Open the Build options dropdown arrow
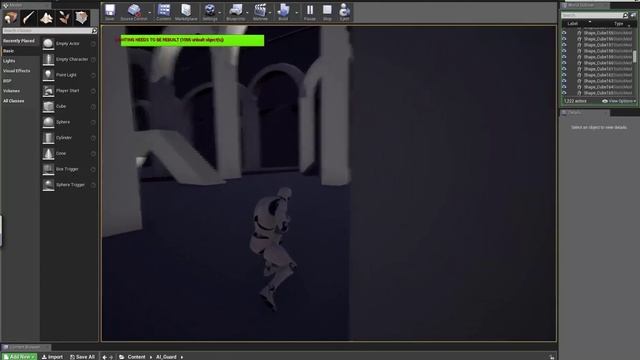Viewport: 640px width, 360px height. tap(296, 13)
